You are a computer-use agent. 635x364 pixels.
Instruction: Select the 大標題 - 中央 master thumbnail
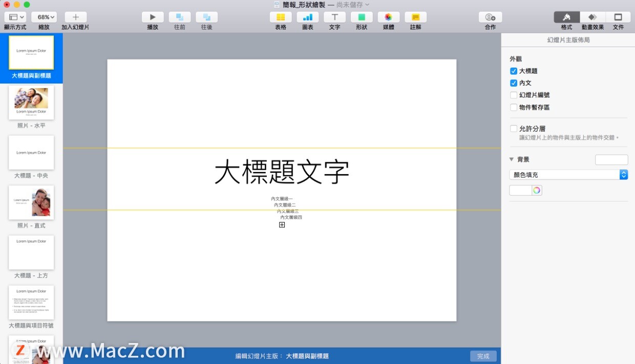31,153
